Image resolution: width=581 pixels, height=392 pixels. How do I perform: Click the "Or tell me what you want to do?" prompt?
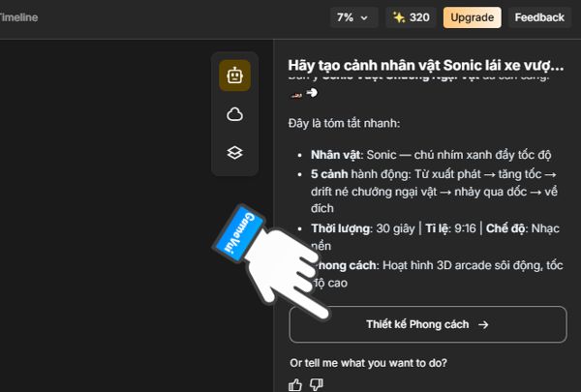tap(368, 363)
